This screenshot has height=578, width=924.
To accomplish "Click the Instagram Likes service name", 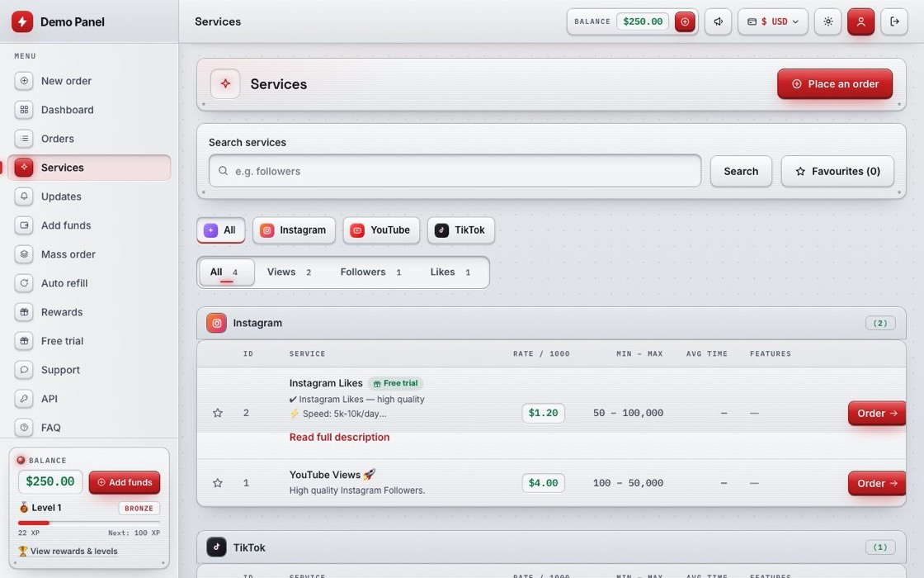I will click(x=326, y=383).
